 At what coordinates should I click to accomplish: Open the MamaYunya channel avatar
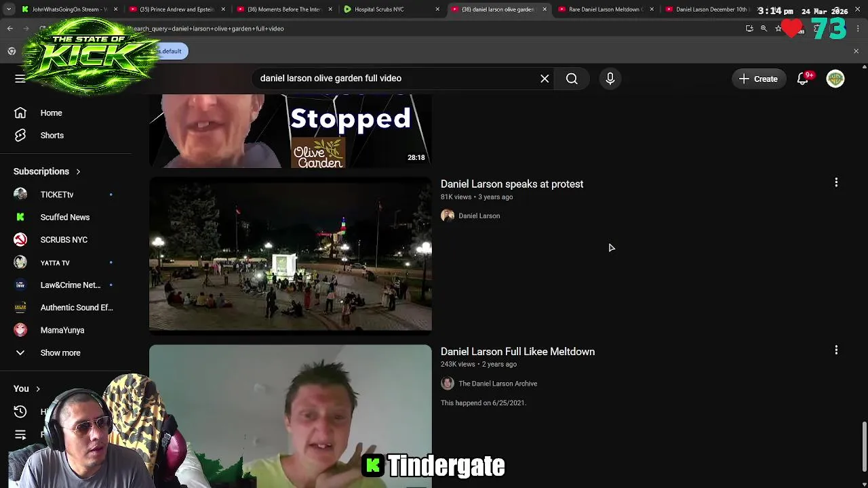point(20,330)
